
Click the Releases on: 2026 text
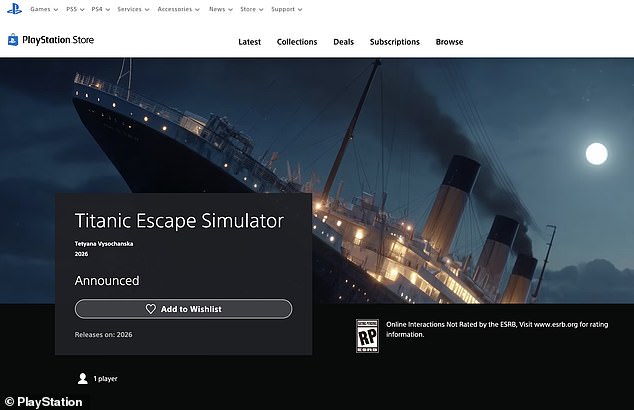(x=104, y=335)
